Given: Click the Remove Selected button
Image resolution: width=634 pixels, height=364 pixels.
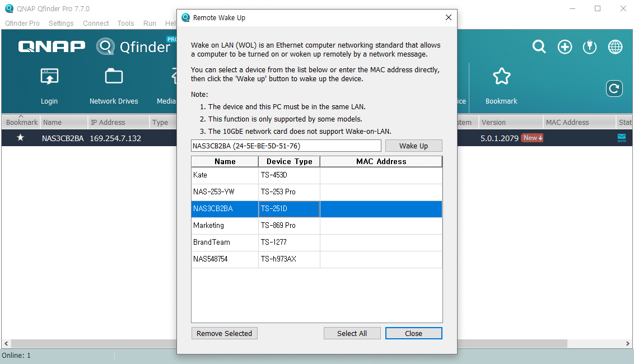Looking at the screenshot, I should point(224,333).
